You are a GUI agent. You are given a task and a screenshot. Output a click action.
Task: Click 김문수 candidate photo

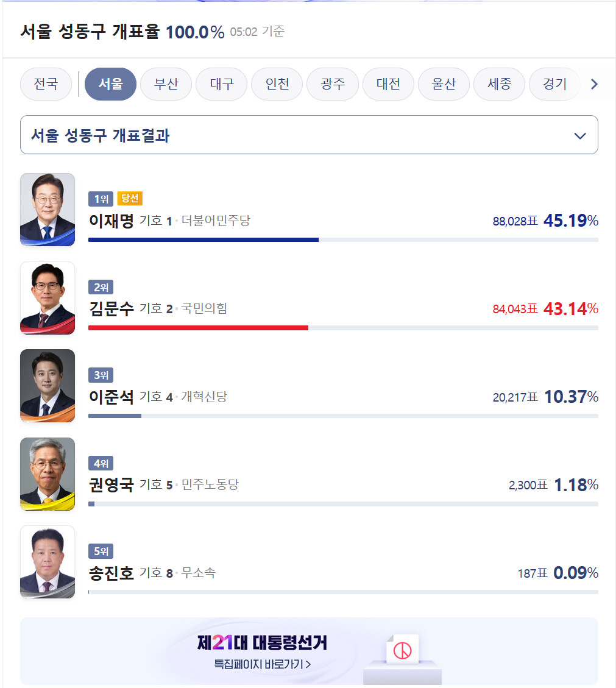48,298
